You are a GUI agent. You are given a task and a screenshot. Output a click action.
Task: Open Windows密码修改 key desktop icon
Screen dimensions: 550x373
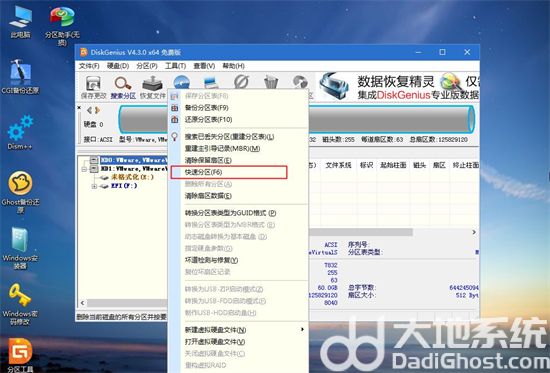pos(20,304)
